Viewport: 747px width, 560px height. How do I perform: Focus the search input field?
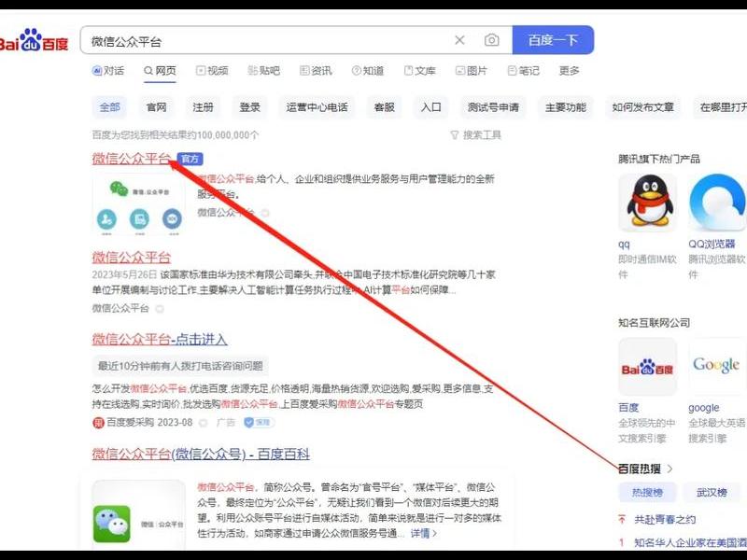point(269,40)
